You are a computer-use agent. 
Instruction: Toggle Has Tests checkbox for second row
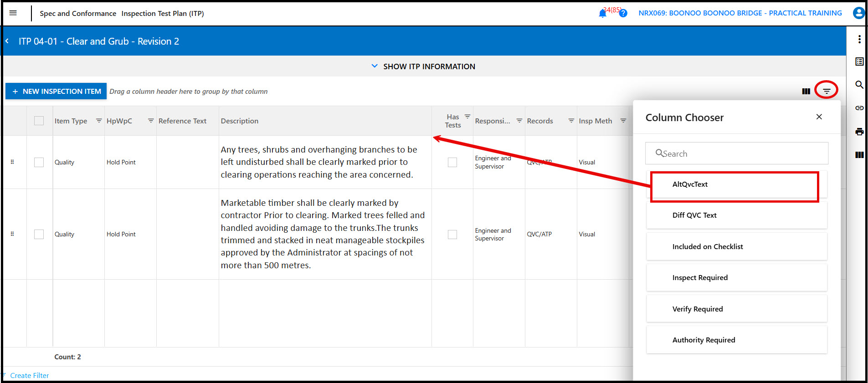point(452,234)
